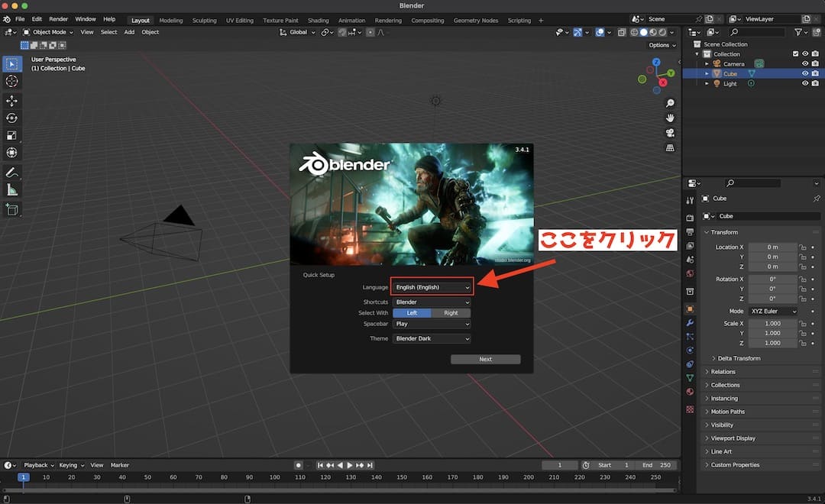Click the Blender logo menu icon
The height and width of the screenshot is (504, 825).
[x=7, y=19]
